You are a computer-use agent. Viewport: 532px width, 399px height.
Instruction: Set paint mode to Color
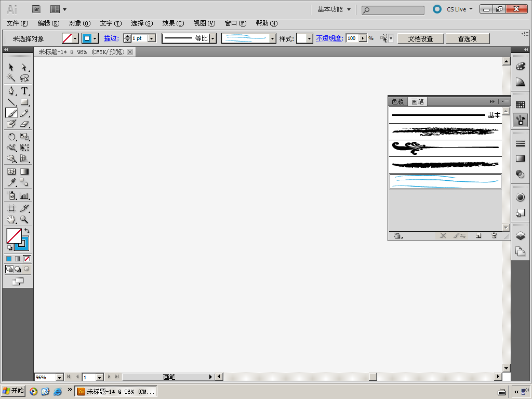click(9, 259)
